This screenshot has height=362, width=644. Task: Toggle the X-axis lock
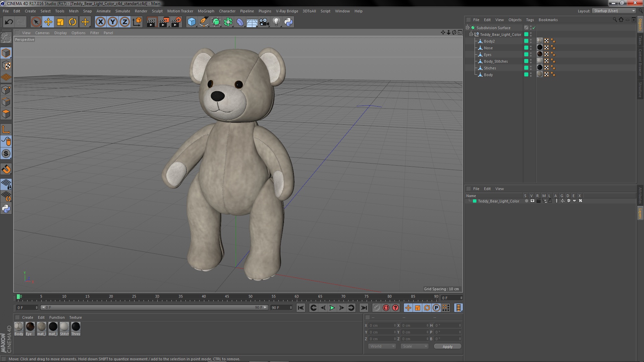[100, 22]
